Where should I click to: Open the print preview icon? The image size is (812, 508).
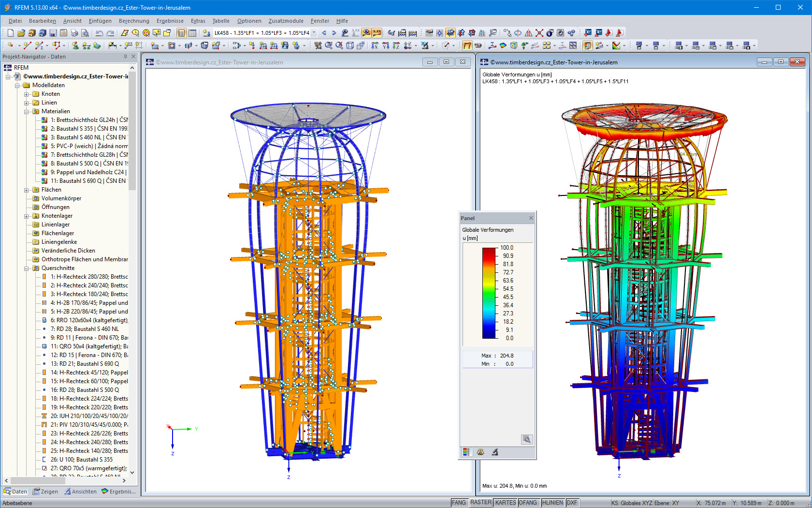[84, 33]
